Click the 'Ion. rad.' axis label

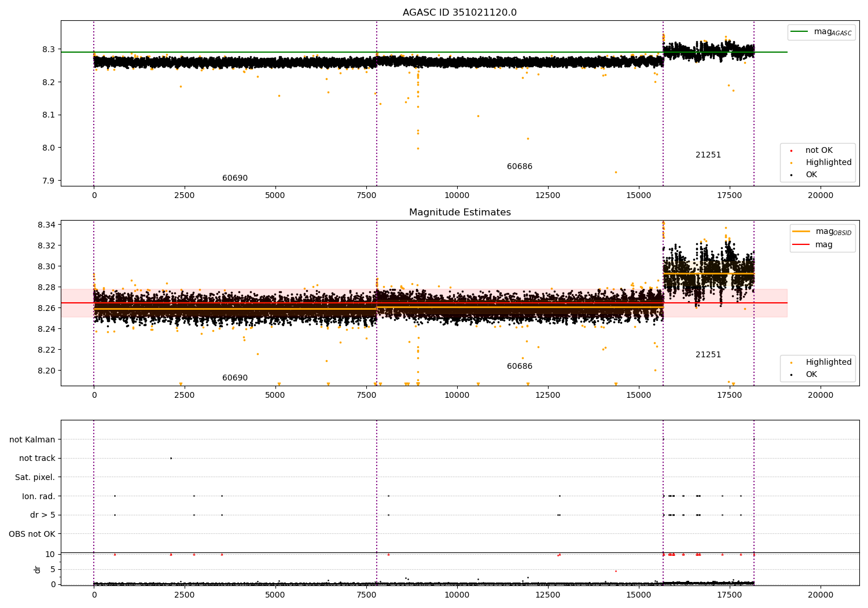coord(39,496)
